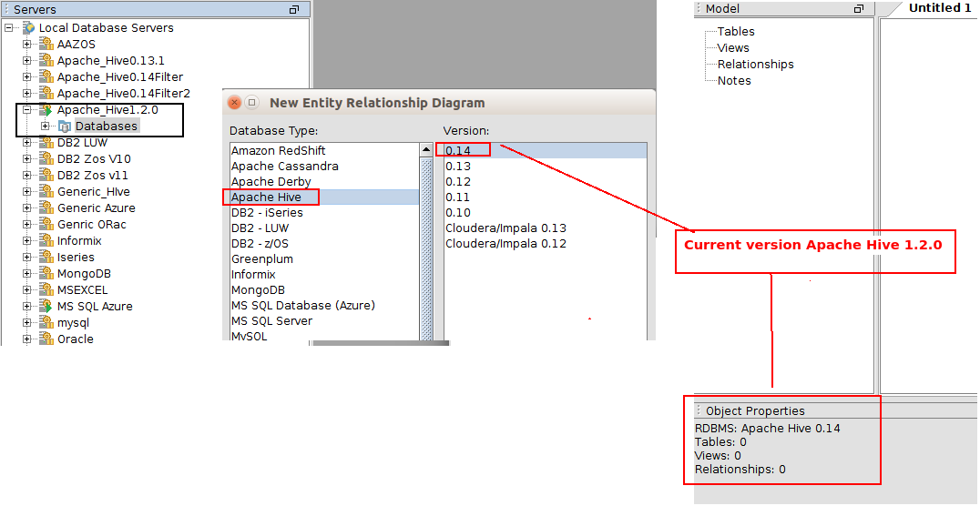
Task: Click the Database Type list scrollbar track
Action: point(426,248)
